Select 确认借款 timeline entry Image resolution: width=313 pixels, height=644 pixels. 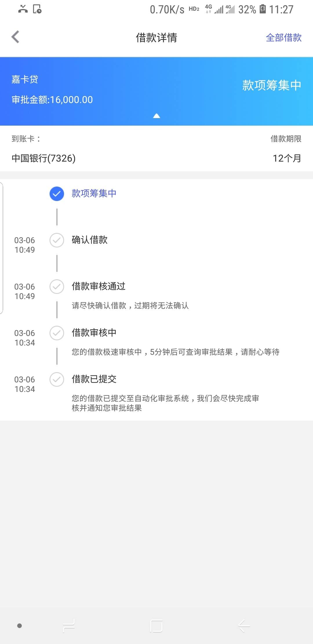click(90, 240)
